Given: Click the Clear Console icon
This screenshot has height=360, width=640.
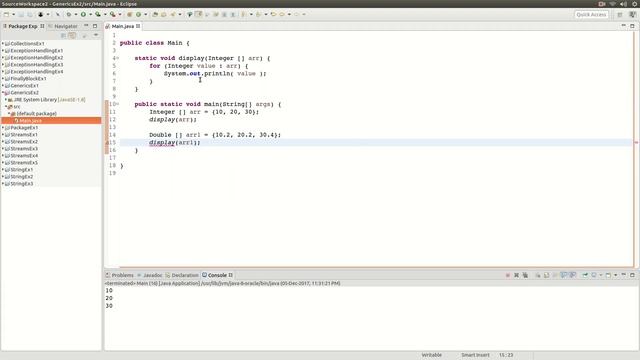Looking at the screenshot, I should 538,275.
